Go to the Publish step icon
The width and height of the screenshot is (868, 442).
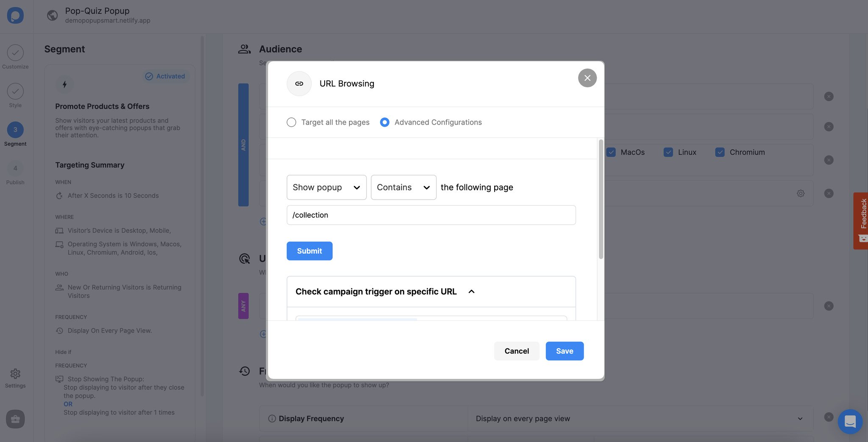pyautogui.click(x=15, y=168)
